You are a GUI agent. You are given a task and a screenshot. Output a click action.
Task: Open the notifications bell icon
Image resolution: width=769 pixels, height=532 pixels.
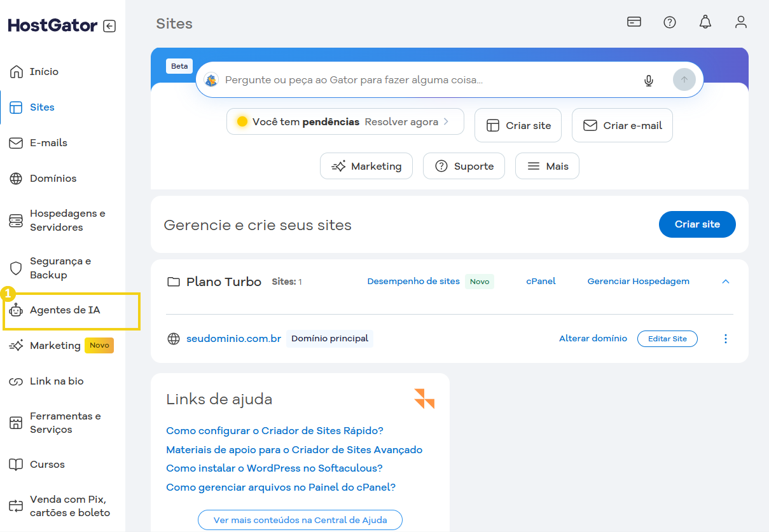click(x=705, y=22)
